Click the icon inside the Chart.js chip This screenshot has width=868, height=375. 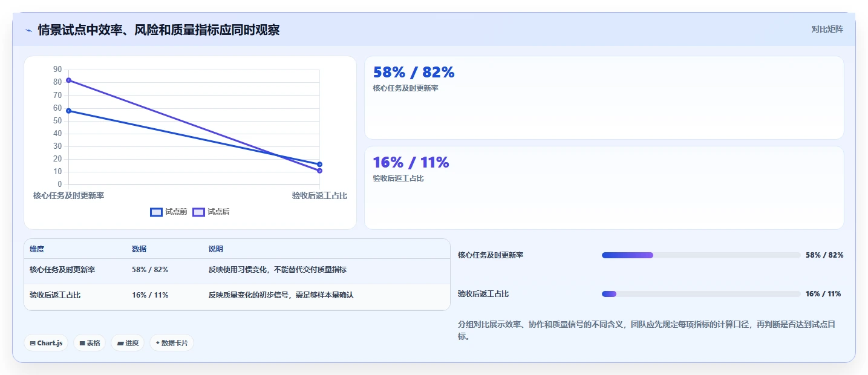[33, 344]
